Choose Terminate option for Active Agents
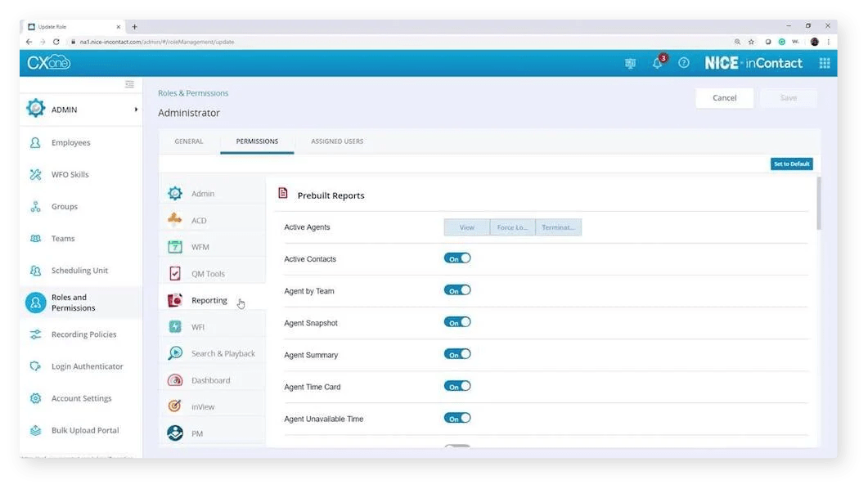The width and height of the screenshot is (868, 489). pos(559,227)
